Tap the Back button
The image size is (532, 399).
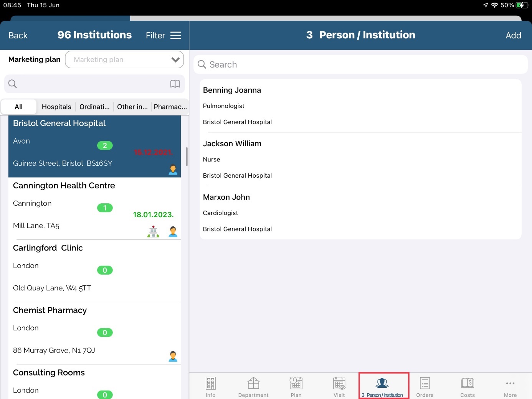click(x=18, y=35)
